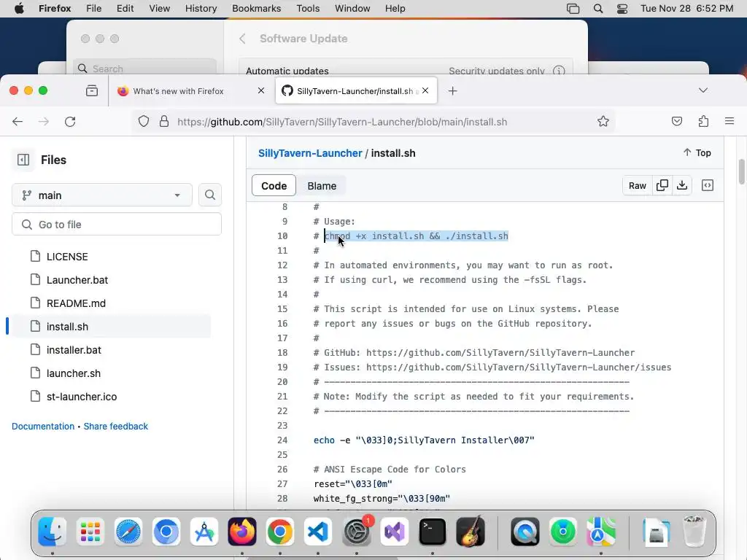Go back in the Software Update window

(x=242, y=39)
